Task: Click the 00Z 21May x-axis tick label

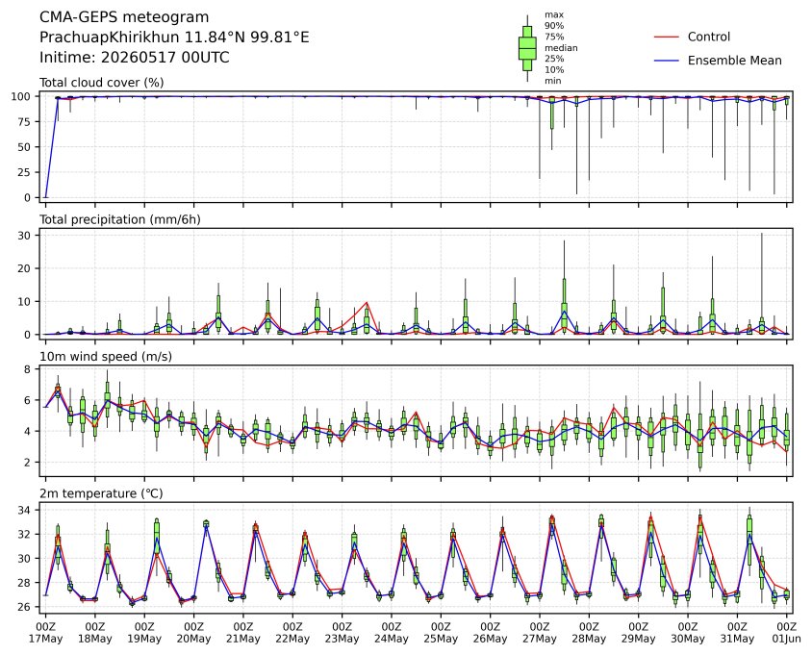Action: tap(242, 633)
